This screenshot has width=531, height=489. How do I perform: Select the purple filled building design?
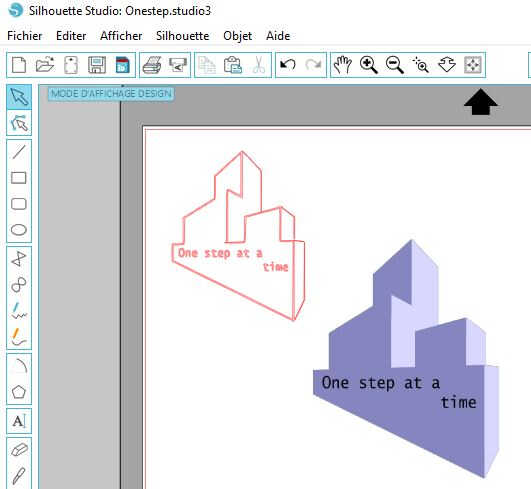[x=406, y=358]
